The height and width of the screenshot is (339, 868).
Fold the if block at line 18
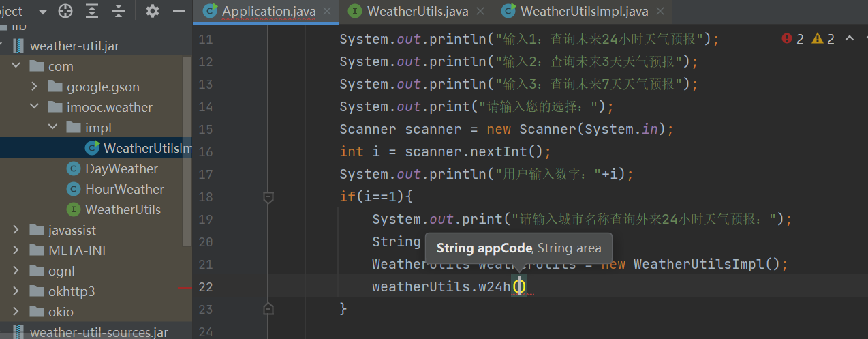click(268, 197)
